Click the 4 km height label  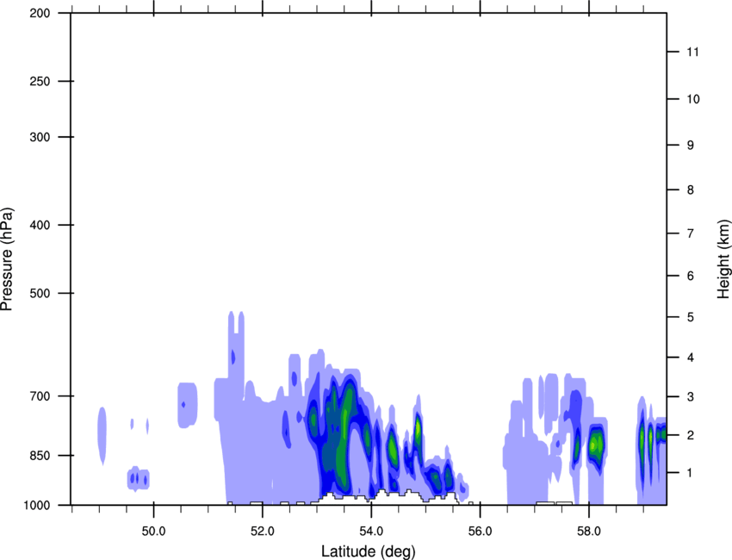(x=691, y=358)
